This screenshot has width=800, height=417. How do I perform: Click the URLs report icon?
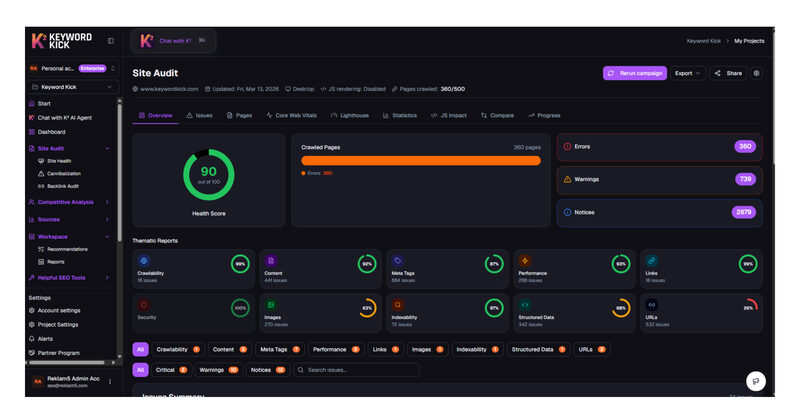pos(652,305)
